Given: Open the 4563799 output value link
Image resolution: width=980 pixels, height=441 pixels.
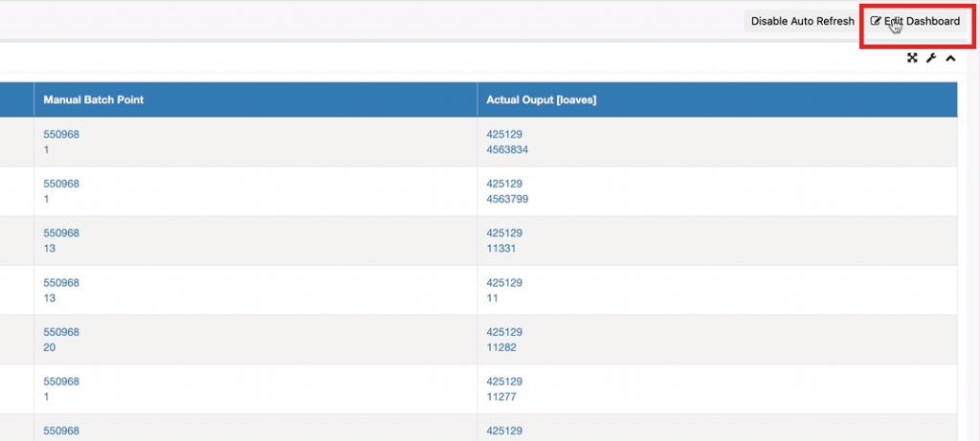Looking at the screenshot, I should (507, 199).
